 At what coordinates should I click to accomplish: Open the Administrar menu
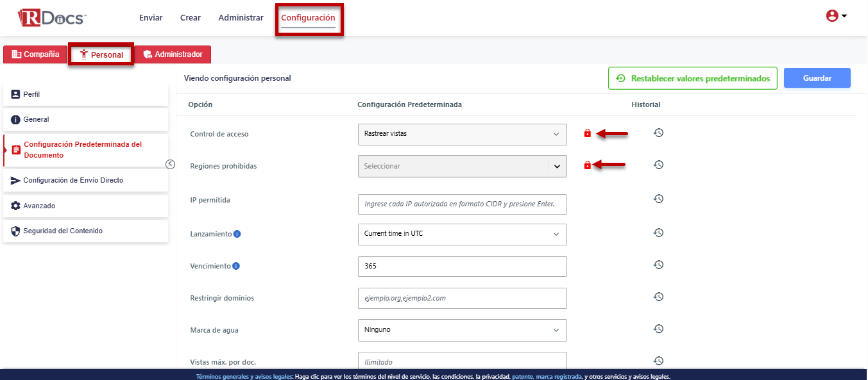click(241, 18)
